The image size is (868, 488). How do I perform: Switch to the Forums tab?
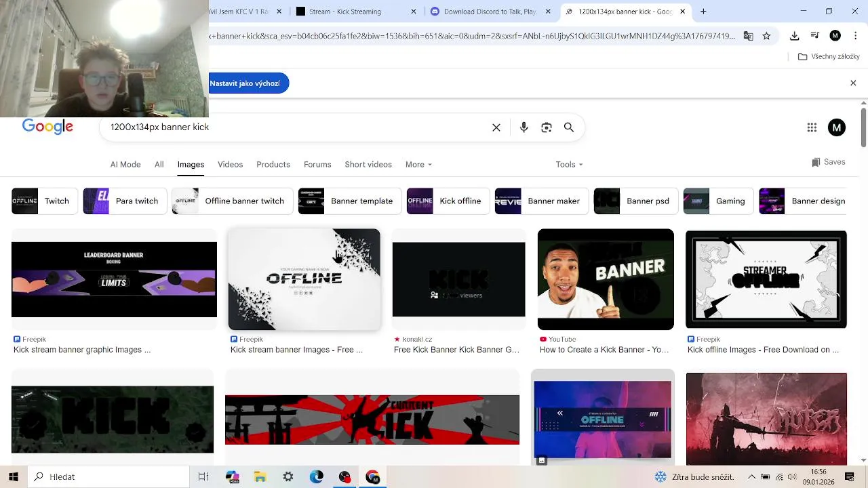[x=317, y=164]
